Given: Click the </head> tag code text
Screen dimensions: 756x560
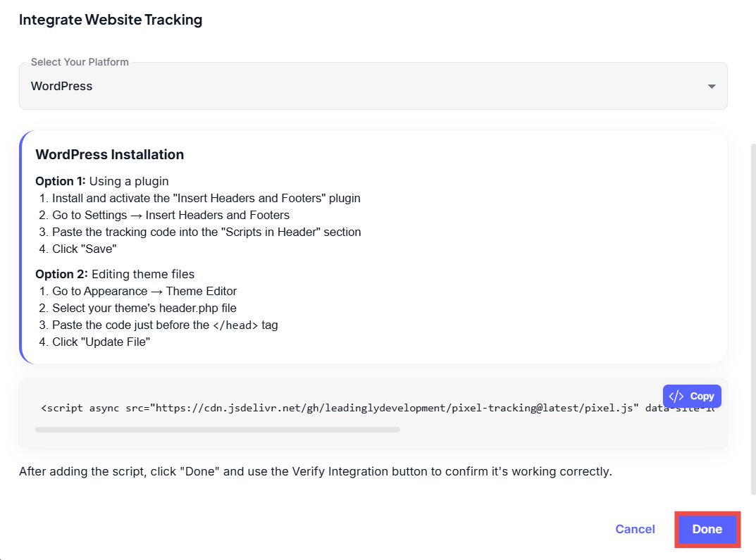Looking at the screenshot, I should [x=235, y=325].
